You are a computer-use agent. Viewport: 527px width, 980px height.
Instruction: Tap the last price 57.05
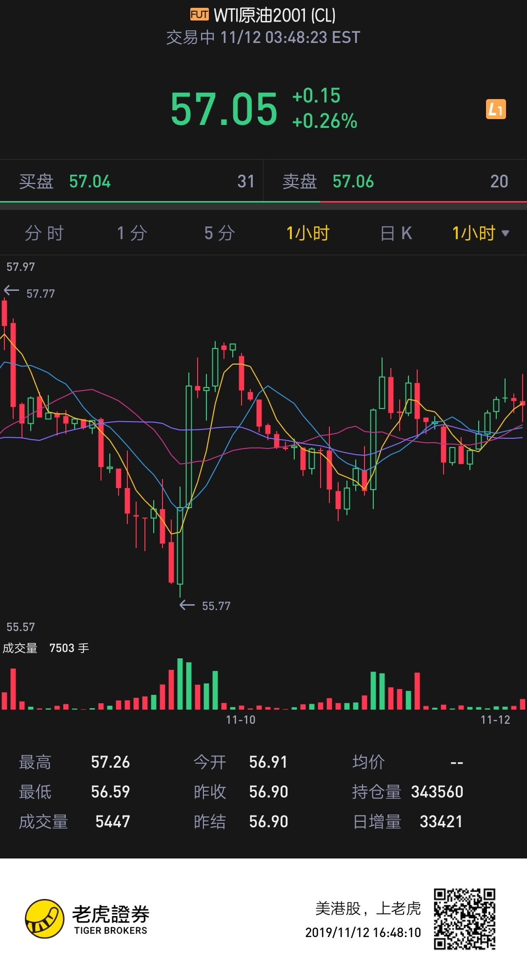tap(224, 109)
